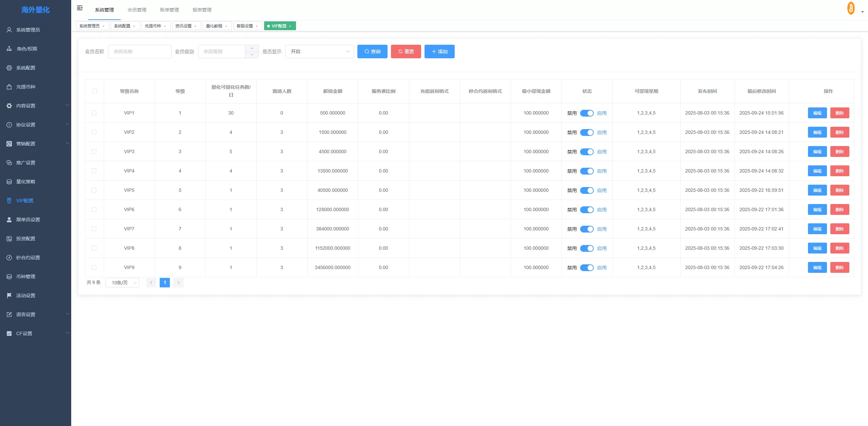Image resolution: width=868 pixels, height=426 pixels.
Task: Click the 秒合约设置 compass icon
Action: (x=9, y=258)
